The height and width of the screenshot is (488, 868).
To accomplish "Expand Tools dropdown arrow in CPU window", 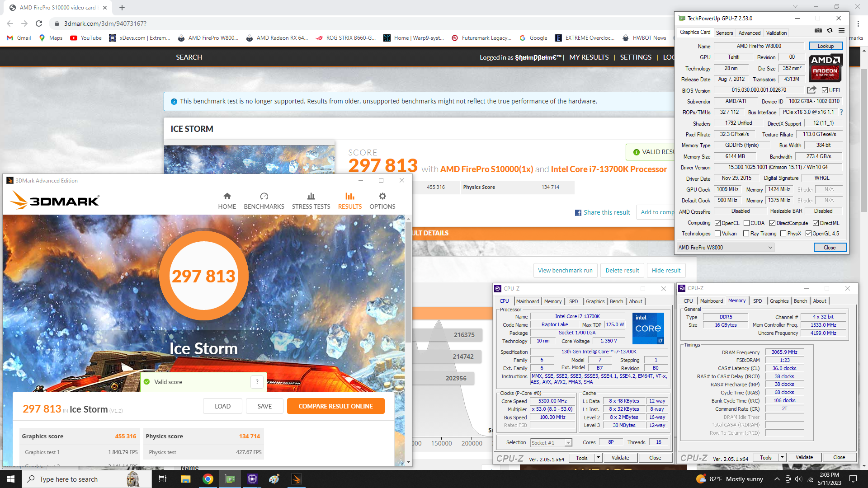I will 598,458.
